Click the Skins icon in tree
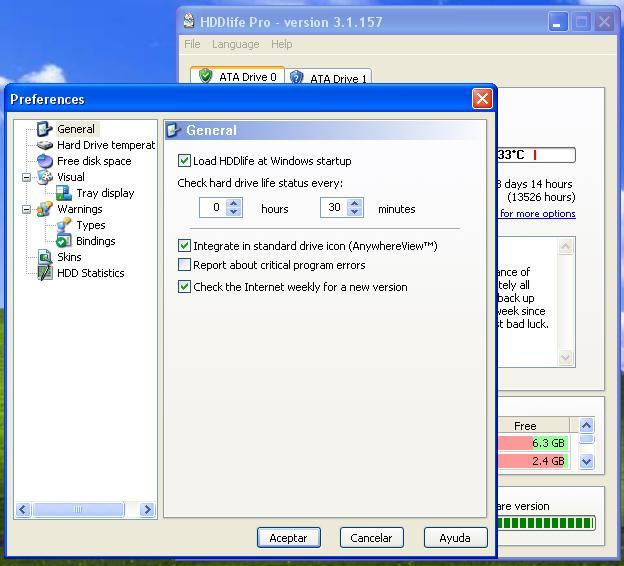Screen dimensions: 624x566 [45, 257]
